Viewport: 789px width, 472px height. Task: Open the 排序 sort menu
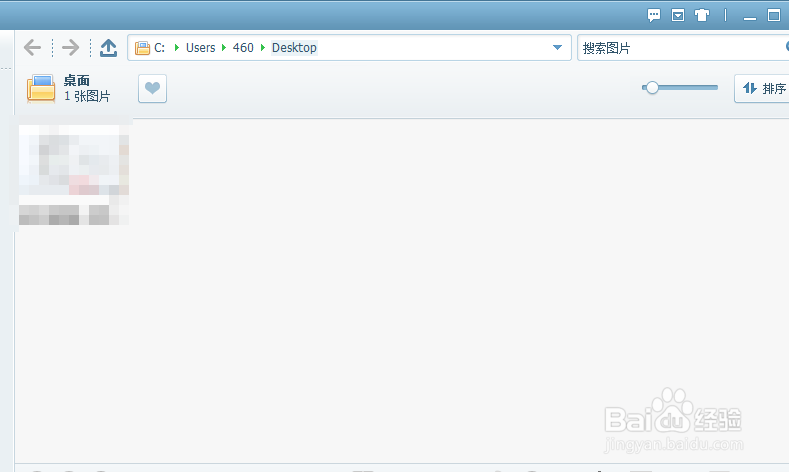pyautogui.click(x=762, y=89)
